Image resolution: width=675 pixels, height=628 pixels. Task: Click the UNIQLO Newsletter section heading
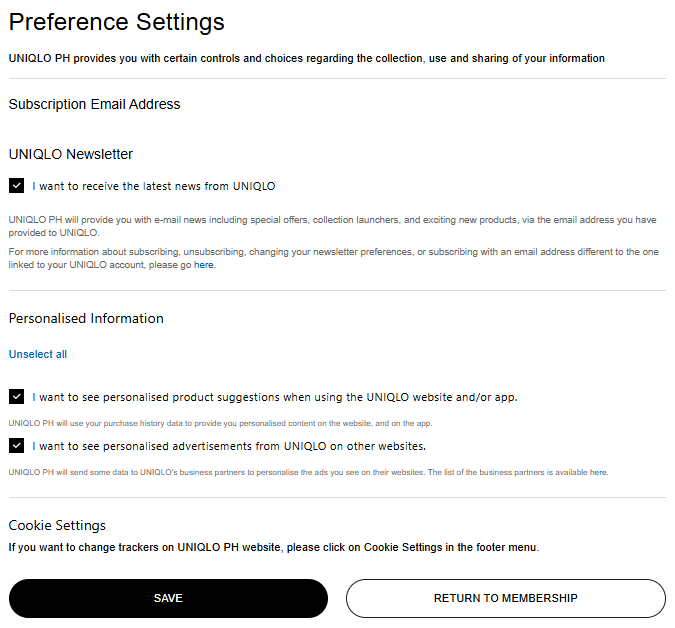point(71,154)
